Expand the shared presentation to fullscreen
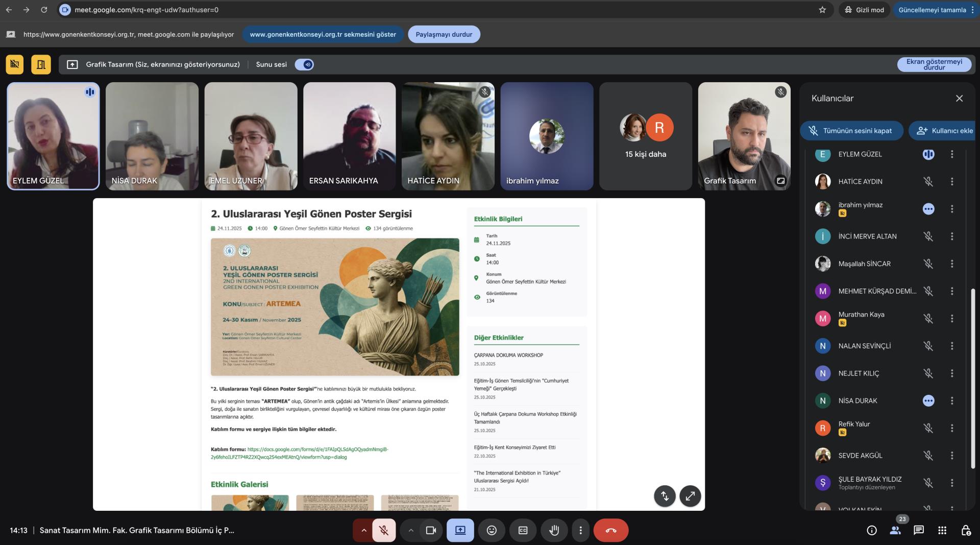The image size is (980, 545). coord(690,495)
